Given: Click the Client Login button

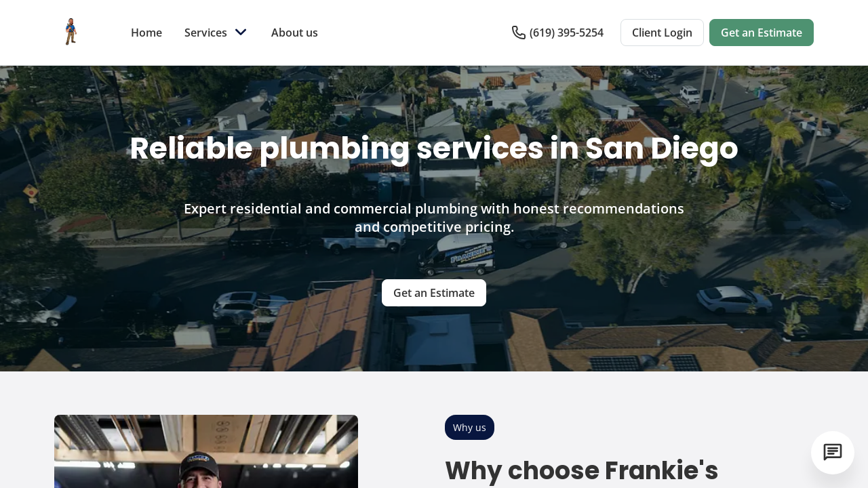Looking at the screenshot, I should (x=662, y=33).
